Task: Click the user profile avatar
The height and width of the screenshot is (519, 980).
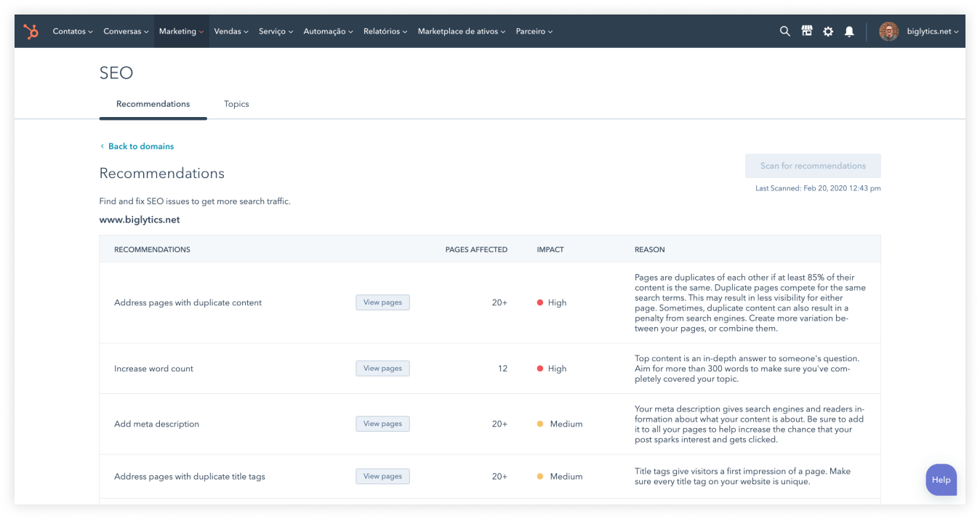Action: 888,31
